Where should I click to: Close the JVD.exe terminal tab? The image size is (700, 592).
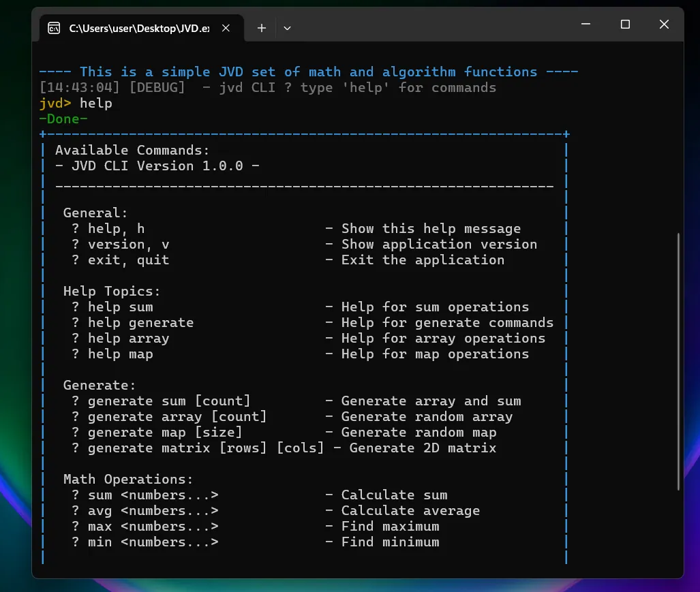pyautogui.click(x=226, y=28)
